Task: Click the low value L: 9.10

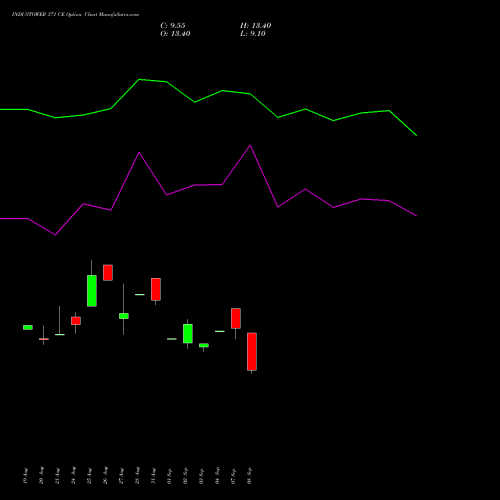Action: [x=253, y=34]
